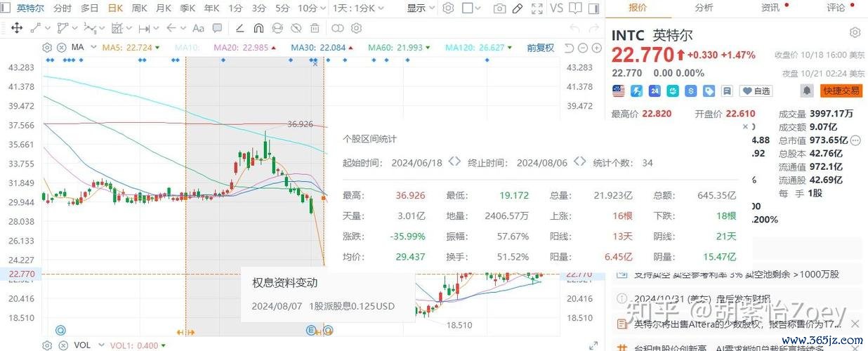Open VOL indicator settings gear
Image resolution: width=868 pixels, height=351 pixels.
(46, 345)
